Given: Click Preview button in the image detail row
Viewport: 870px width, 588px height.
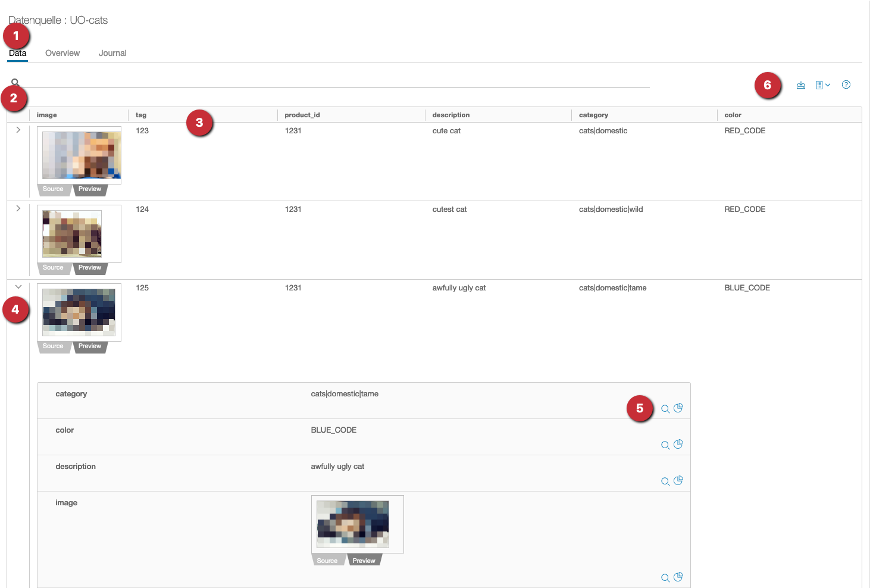Looking at the screenshot, I should [364, 561].
